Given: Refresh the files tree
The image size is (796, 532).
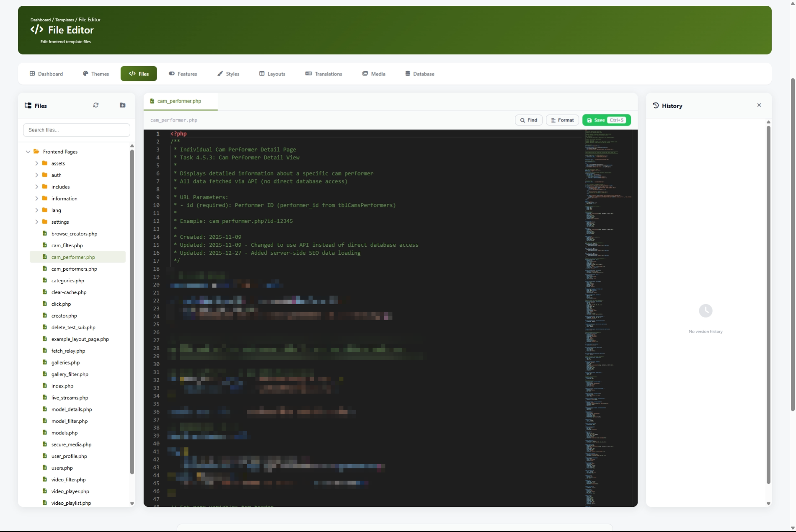Looking at the screenshot, I should (96, 105).
